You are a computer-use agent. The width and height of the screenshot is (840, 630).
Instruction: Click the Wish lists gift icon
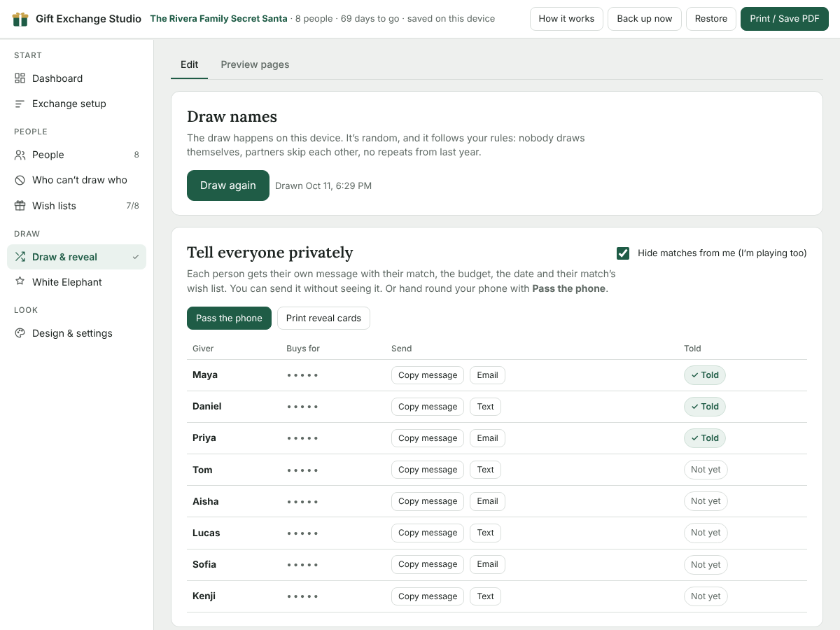coord(20,206)
